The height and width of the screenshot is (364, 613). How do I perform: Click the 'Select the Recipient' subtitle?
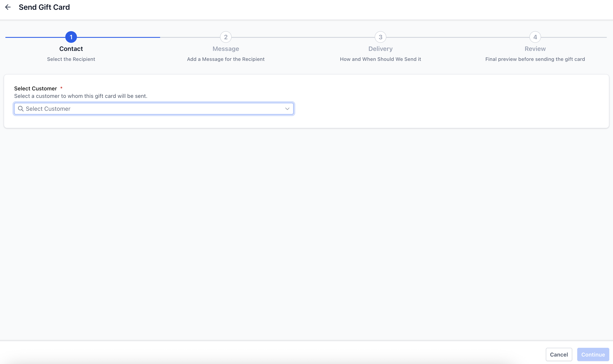click(71, 59)
